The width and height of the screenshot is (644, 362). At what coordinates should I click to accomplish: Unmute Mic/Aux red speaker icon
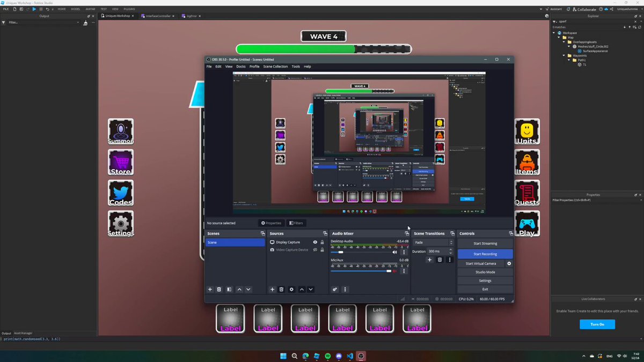pos(395,271)
